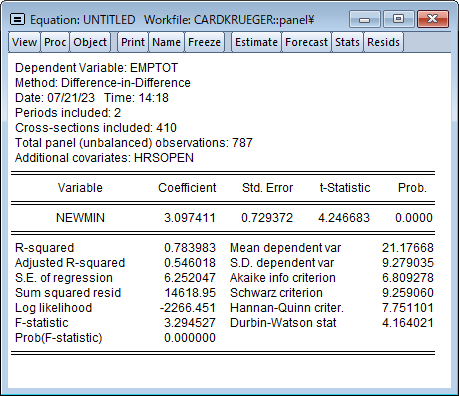Screen dimensions: 459x396
Task: Show the Resids view
Action: [x=383, y=42]
